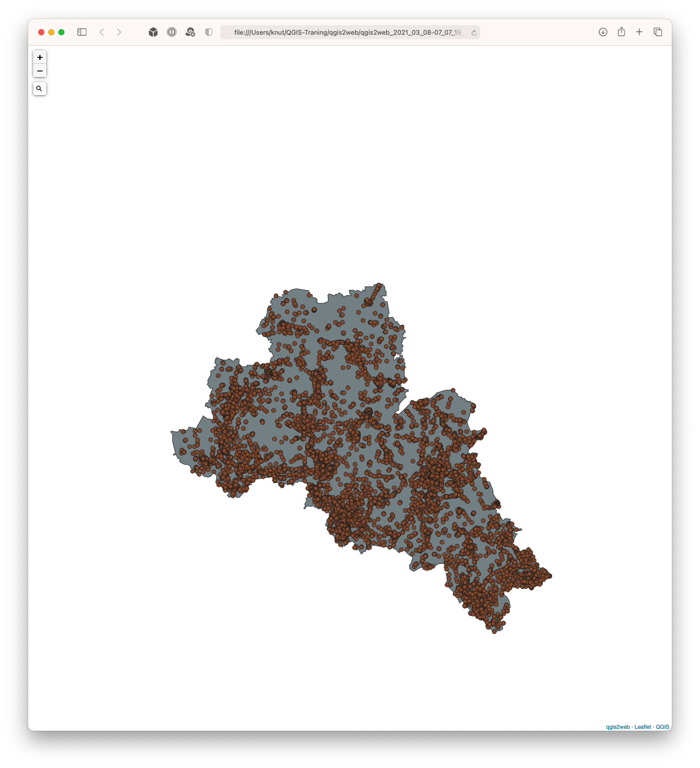Click the cube extension icon in toolbar

pos(153,32)
